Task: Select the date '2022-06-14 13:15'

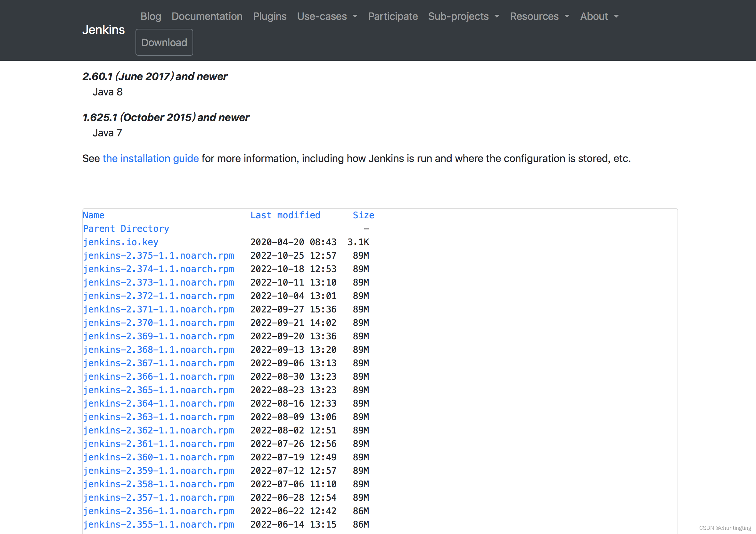Action: (293, 525)
